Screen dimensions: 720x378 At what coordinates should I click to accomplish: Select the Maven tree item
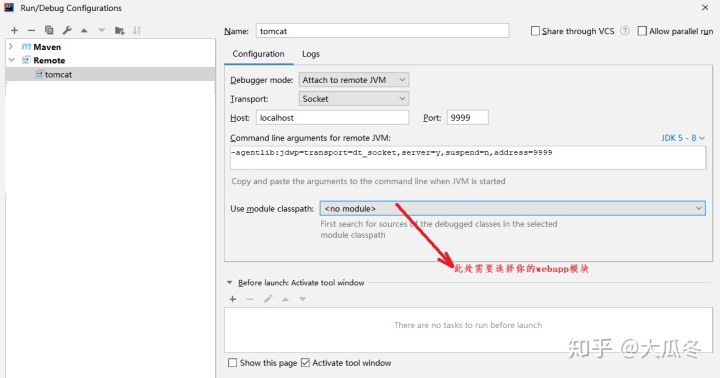110,47
